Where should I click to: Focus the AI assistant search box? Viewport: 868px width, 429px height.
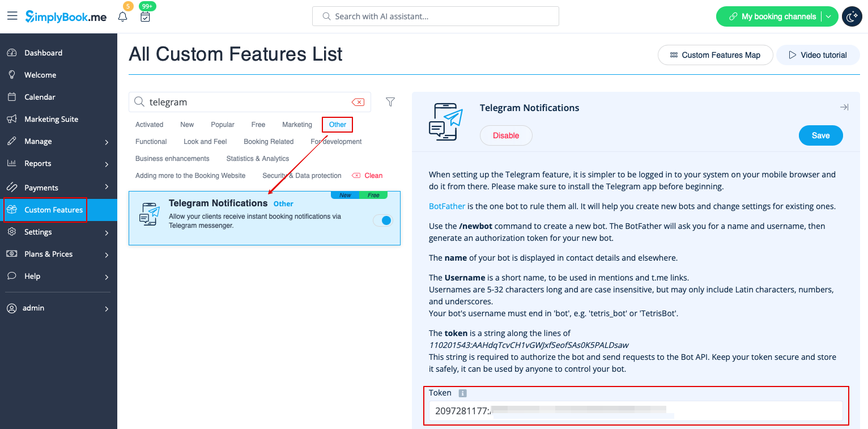(436, 16)
